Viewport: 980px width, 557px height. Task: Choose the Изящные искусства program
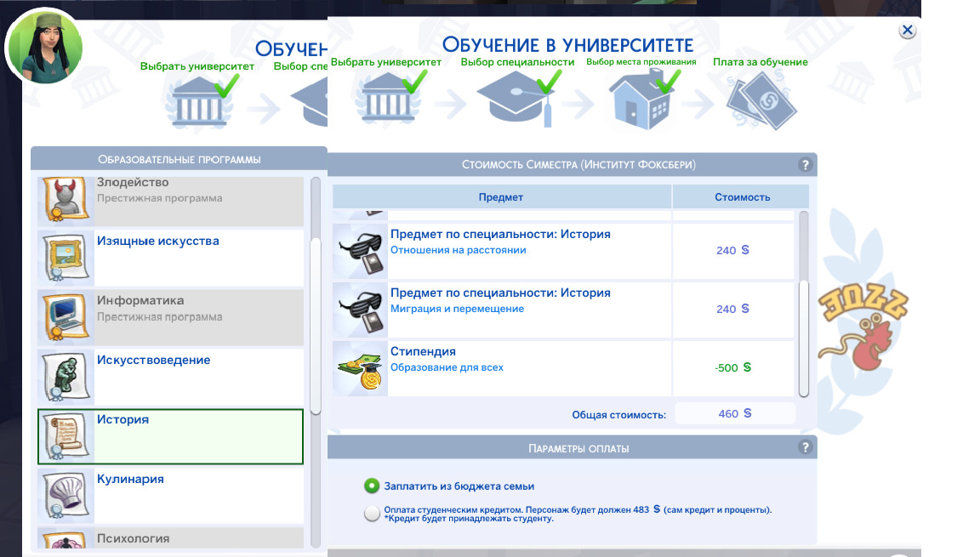coord(171,258)
